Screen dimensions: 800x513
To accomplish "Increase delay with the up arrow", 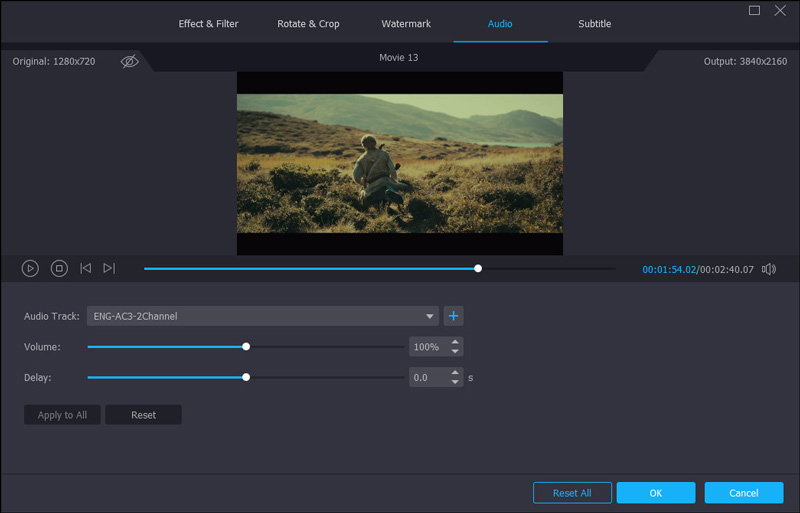I will pos(456,373).
